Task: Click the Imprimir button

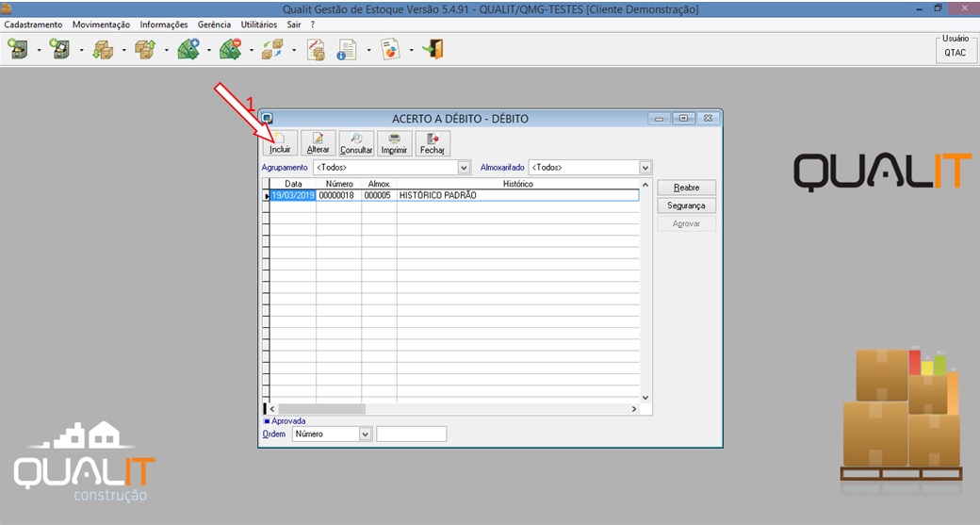Action: click(x=395, y=143)
